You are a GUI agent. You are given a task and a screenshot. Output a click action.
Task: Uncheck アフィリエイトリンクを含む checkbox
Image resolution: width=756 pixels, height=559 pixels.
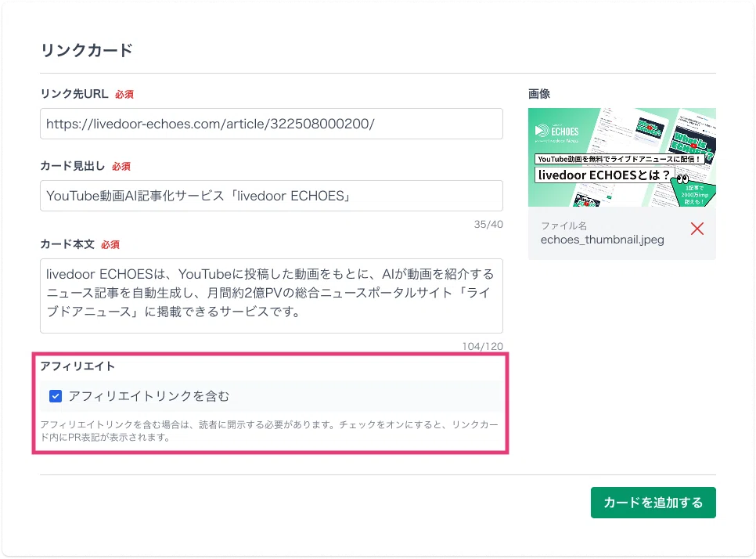click(x=56, y=396)
